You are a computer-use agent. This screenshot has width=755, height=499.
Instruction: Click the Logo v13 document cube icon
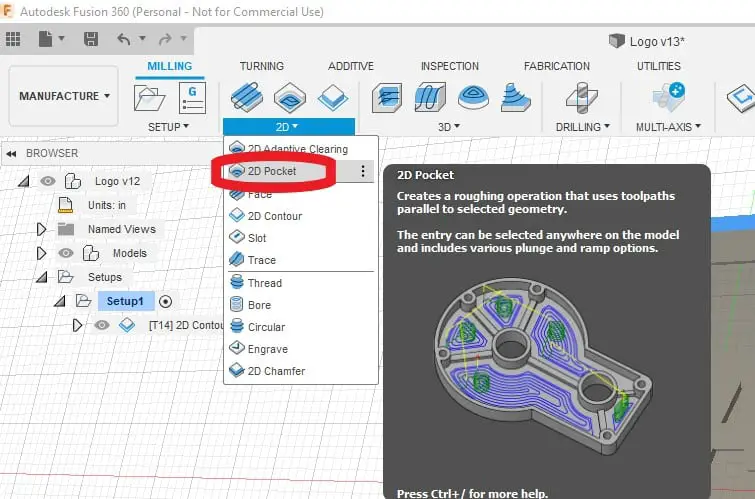click(616, 41)
